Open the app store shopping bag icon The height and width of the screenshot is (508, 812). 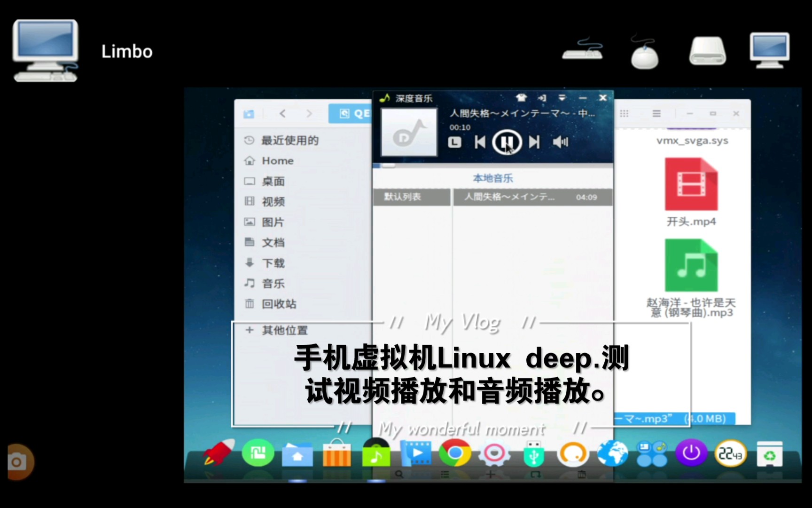pyautogui.click(x=336, y=452)
